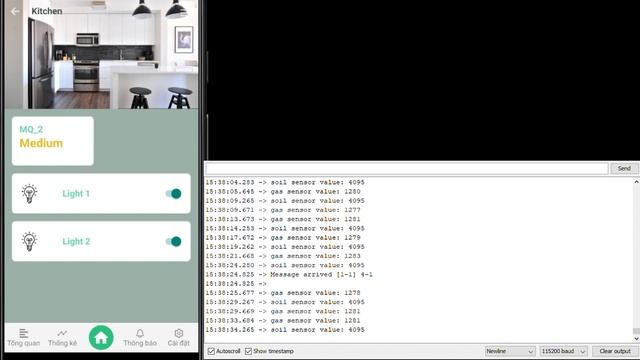Click the serial output scrollbar up arrow
The height and width of the screenshot is (360, 640).
[x=636, y=182]
